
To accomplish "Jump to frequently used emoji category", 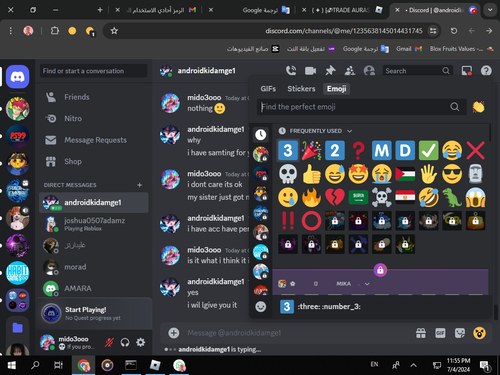I will pos(261,134).
